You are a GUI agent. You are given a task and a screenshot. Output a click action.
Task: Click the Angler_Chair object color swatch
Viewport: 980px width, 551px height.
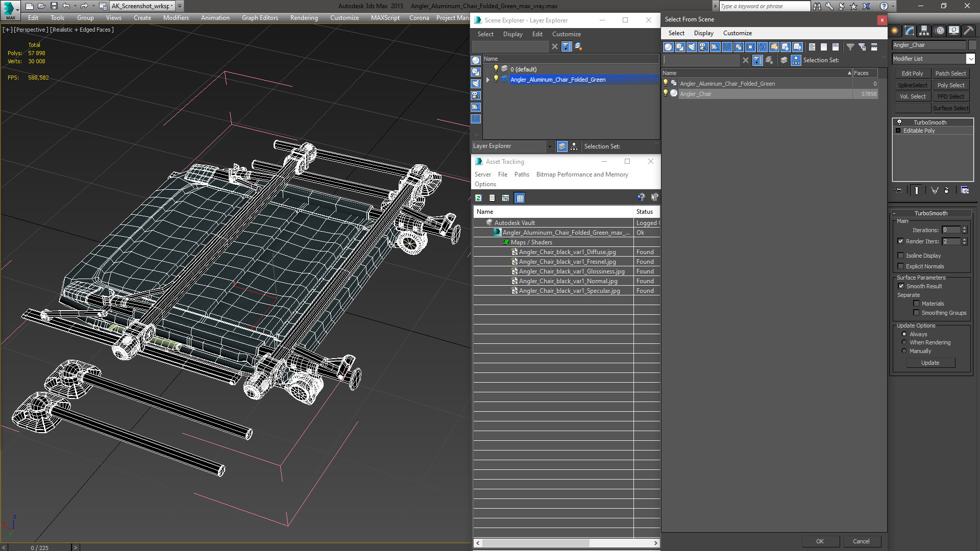pyautogui.click(x=674, y=93)
